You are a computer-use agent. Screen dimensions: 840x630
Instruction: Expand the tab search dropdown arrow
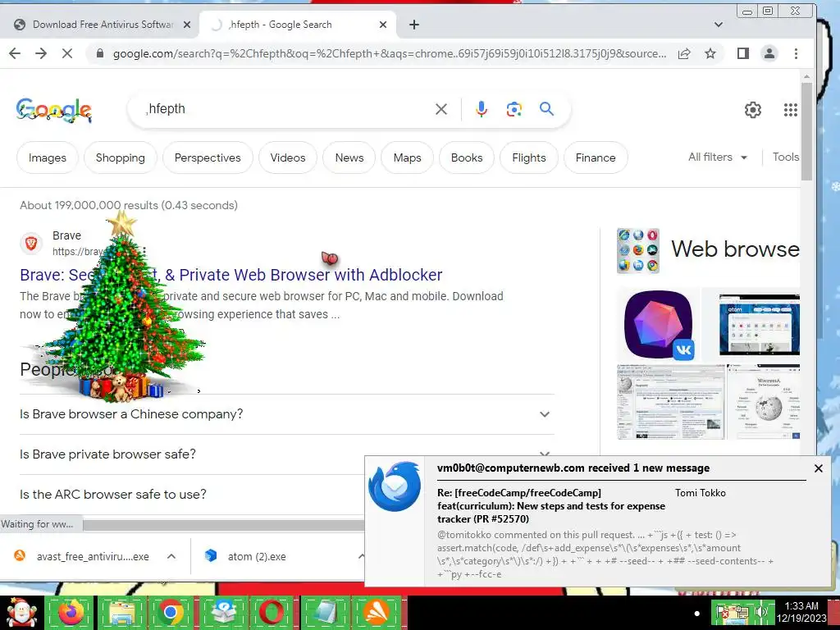(719, 25)
